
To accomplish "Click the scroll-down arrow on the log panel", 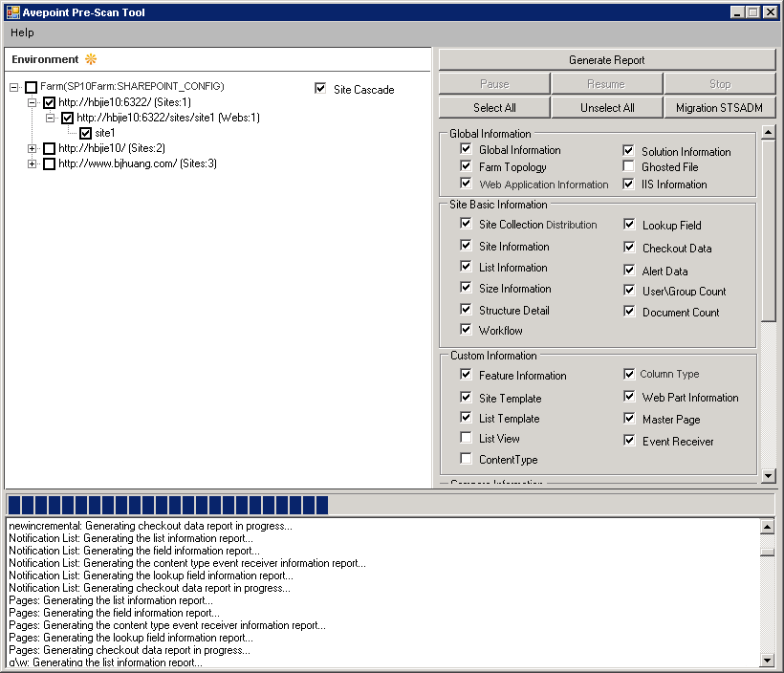I will [x=768, y=658].
